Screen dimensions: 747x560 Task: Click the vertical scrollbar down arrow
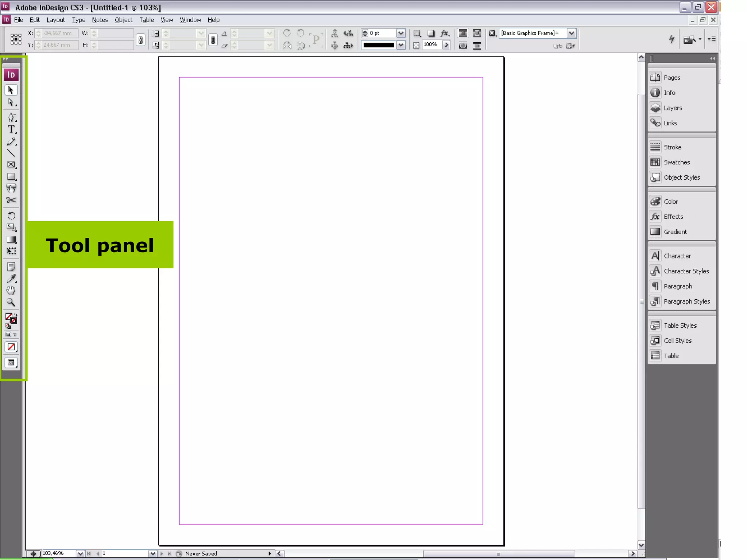point(641,545)
